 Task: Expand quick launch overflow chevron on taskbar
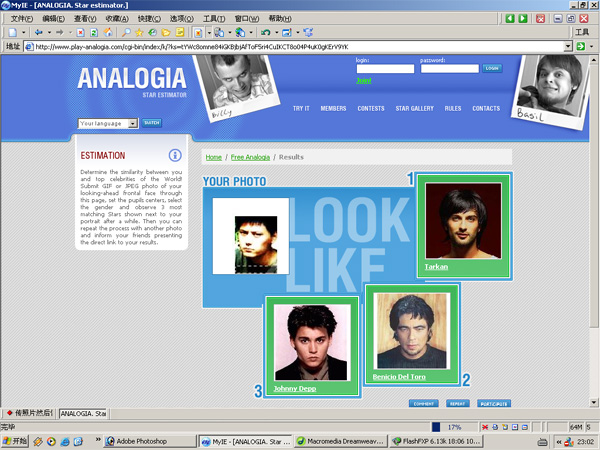[x=98, y=439]
